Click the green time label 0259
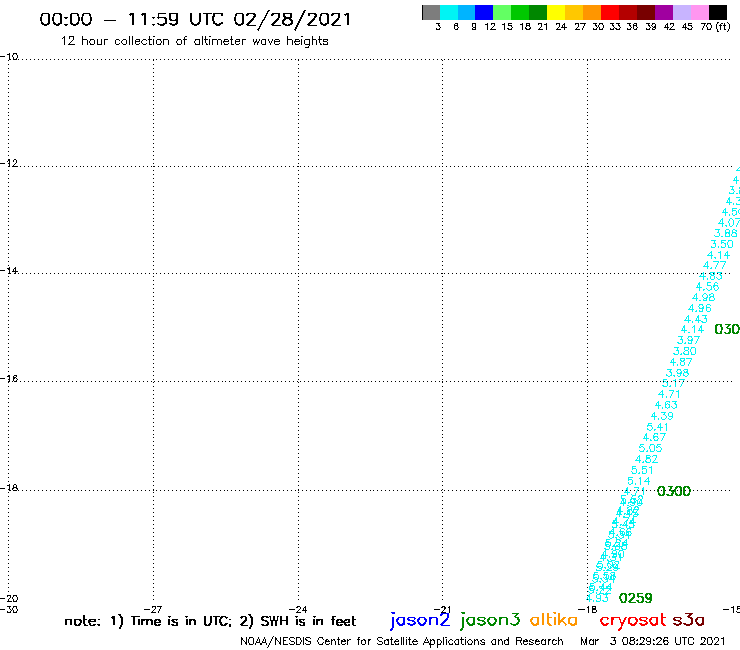Viewport: 740px width, 650px height. pyautogui.click(x=635, y=598)
